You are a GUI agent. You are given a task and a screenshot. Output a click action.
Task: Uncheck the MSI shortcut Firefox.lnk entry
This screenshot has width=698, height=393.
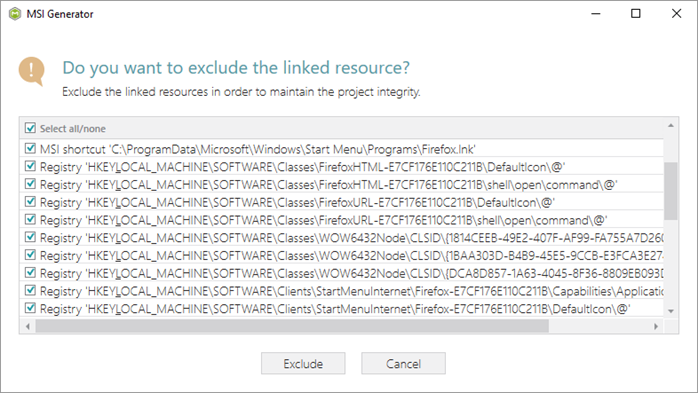pyautogui.click(x=30, y=148)
